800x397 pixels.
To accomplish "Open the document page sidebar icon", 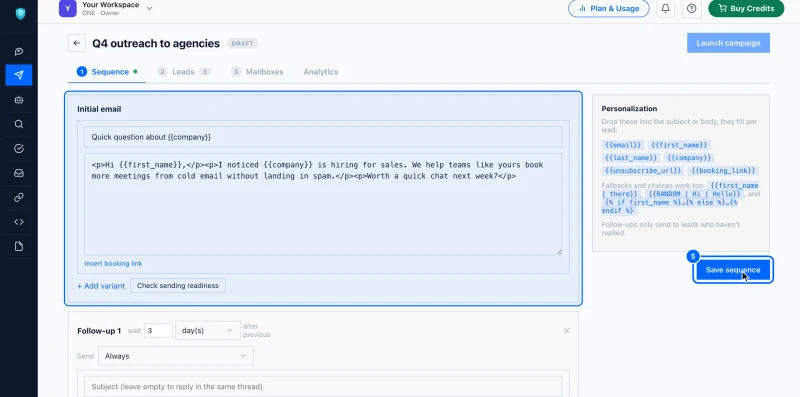I will click(x=19, y=246).
